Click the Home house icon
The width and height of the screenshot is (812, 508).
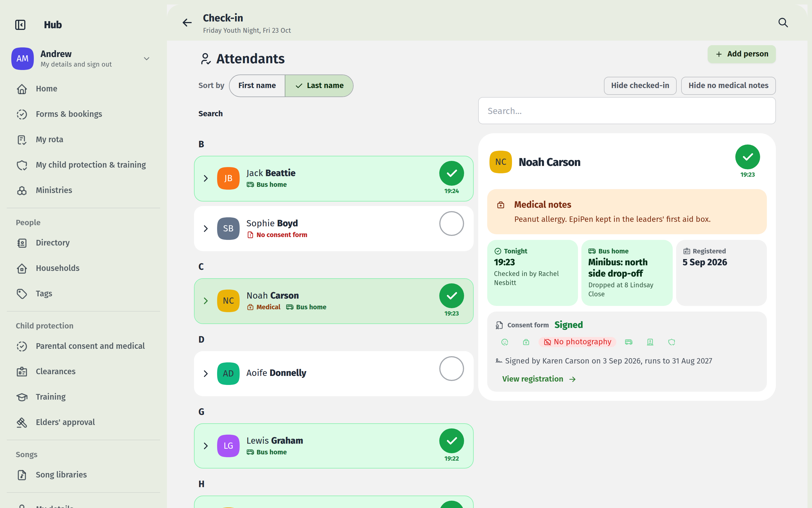22,89
